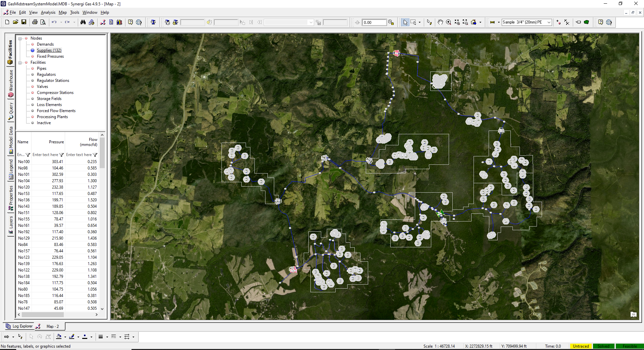Open the fill color tool at the bottom
Image resolution: width=644 pixels, height=350 pixels.
(60, 337)
